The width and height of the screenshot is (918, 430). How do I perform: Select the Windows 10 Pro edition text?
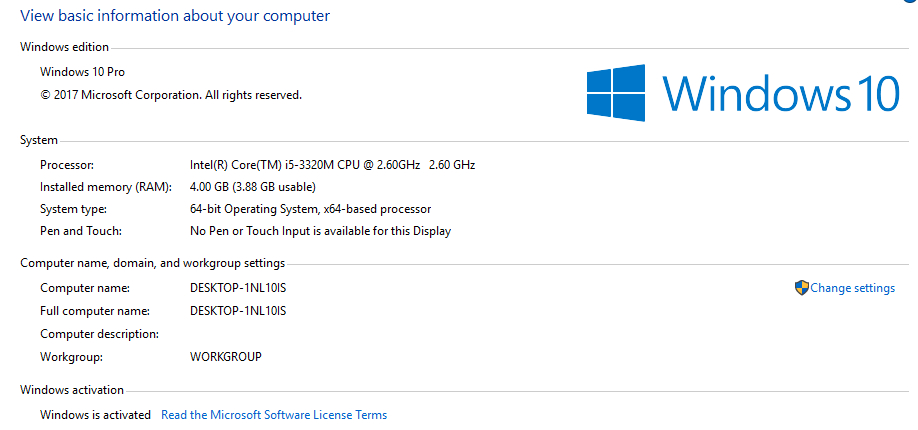pyautogui.click(x=83, y=72)
